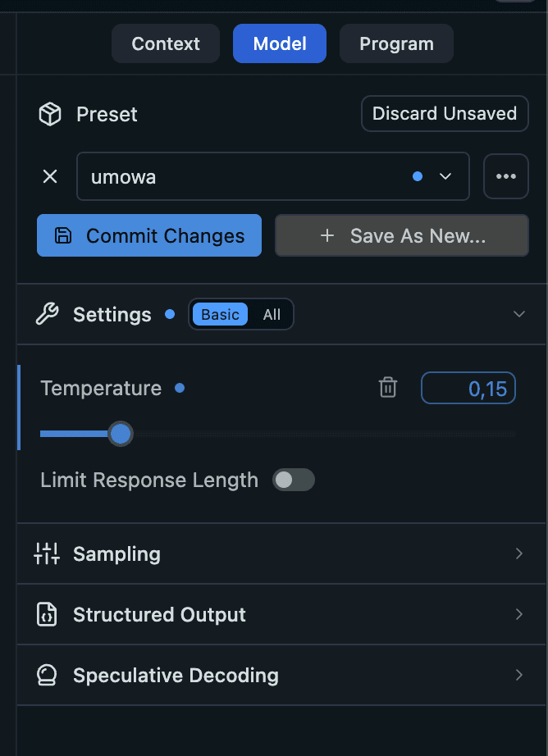Switch to the Program tab
This screenshot has width=548, height=756.
396,43
